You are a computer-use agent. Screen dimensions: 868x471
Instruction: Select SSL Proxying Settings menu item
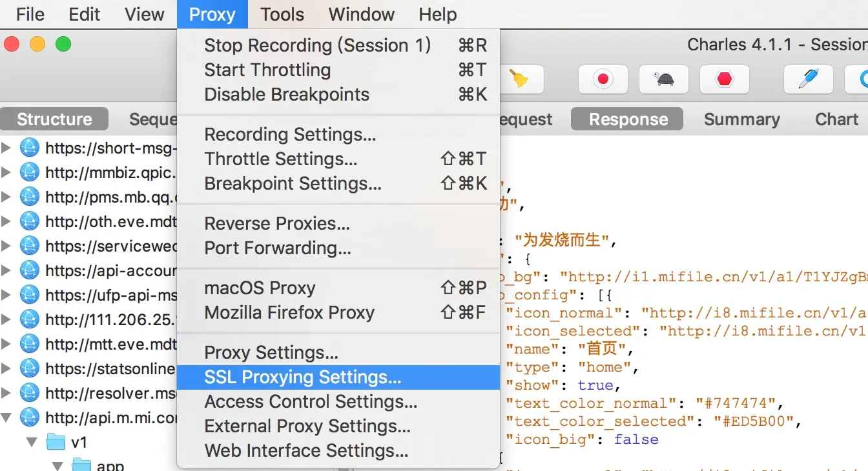(338, 377)
